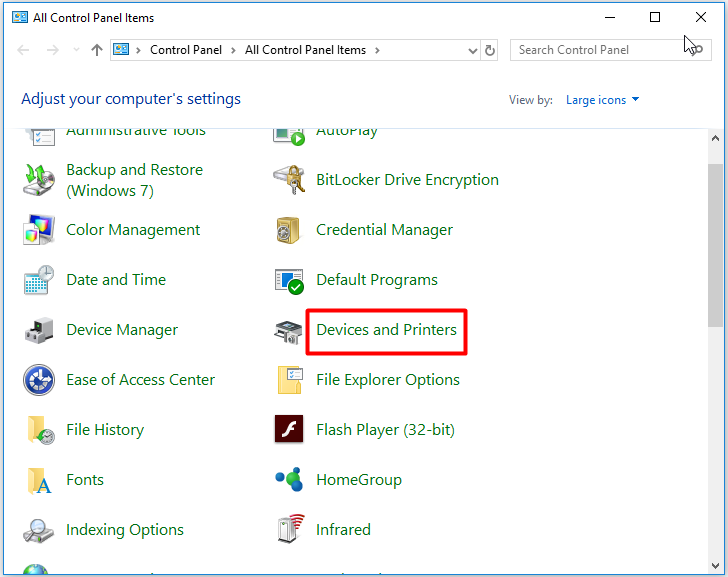This screenshot has height=577, width=728.
Task: Expand chevron before Control Panel breadcrumb
Action: pos(138,50)
